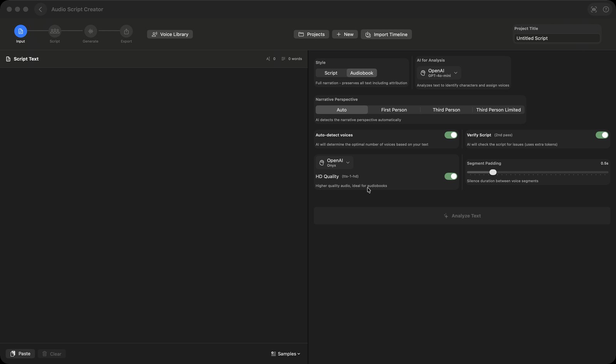
Task: Paste text from clipboard
Action: (x=20, y=354)
